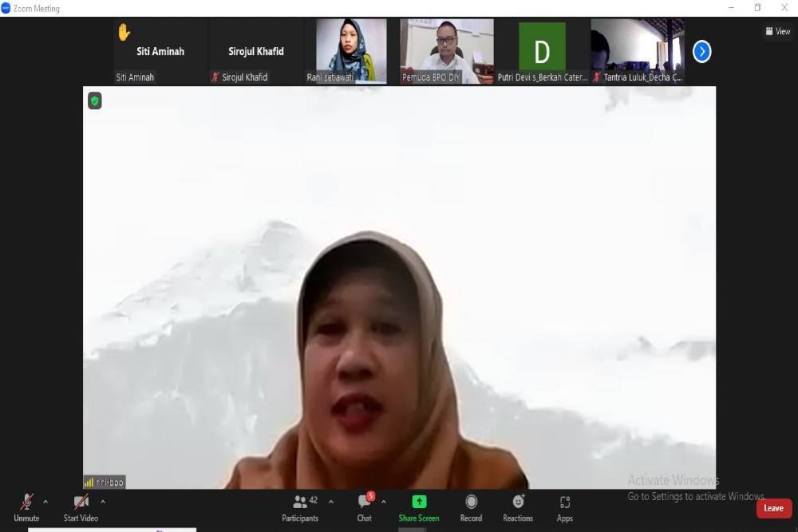798x532 pixels.
Task: Select Tantria Luluk's video thumbnail
Action: (x=638, y=51)
